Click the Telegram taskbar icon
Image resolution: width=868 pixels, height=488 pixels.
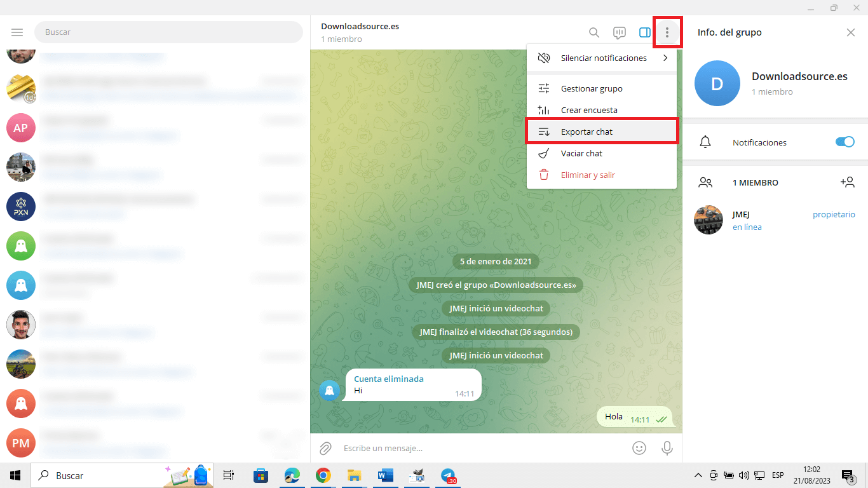point(449,475)
